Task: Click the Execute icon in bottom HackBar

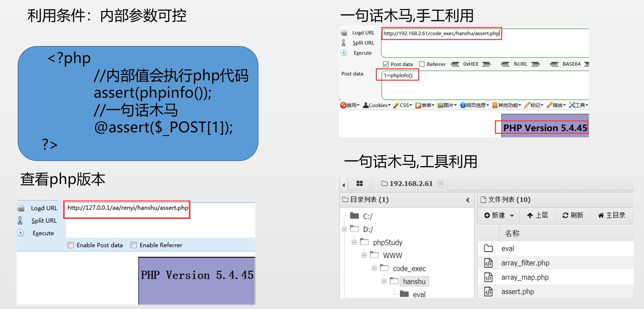Action: (x=21, y=233)
